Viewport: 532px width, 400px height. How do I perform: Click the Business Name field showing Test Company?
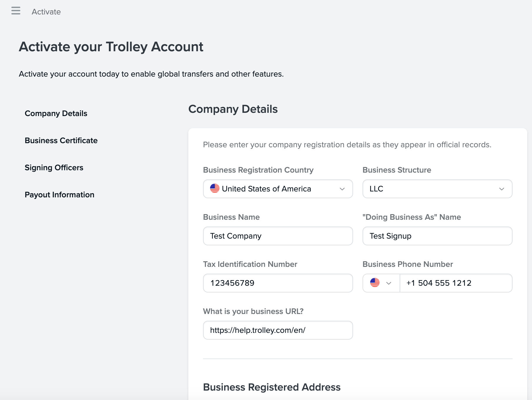[277, 236]
